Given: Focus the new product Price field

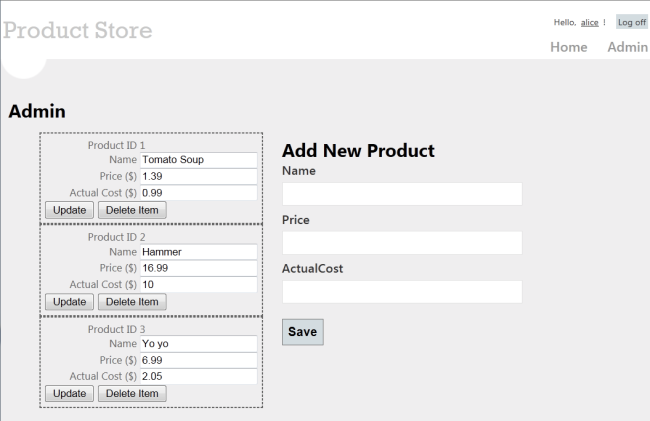Looking at the screenshot, I should tap(402, 243).
